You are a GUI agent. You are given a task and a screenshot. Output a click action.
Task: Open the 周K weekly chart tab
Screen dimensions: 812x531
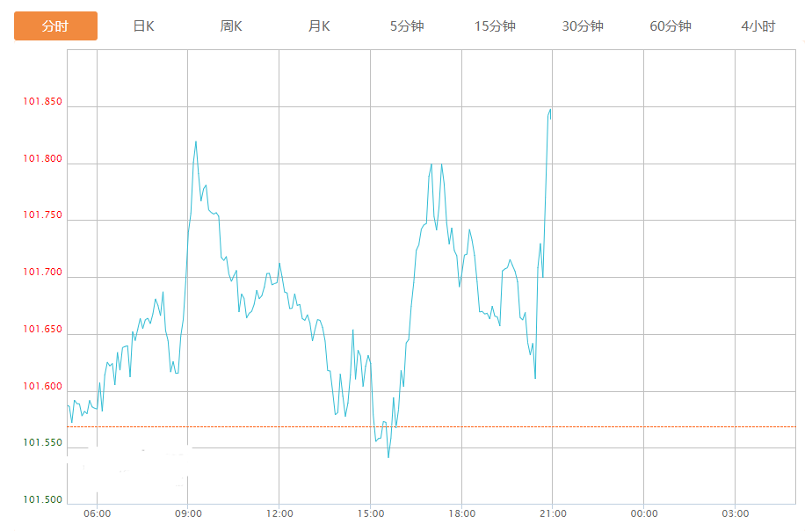pyautogui.click(x=231, y=26)
